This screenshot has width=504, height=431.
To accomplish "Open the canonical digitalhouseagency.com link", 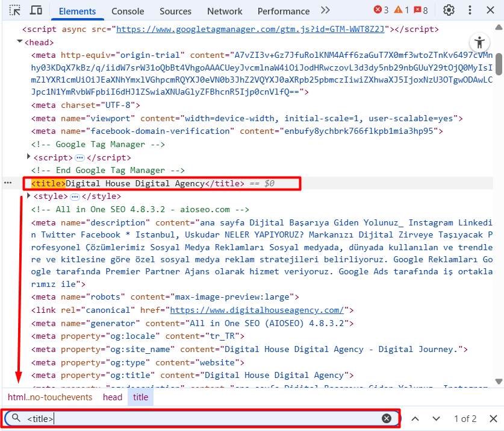I will coord(257,310).
